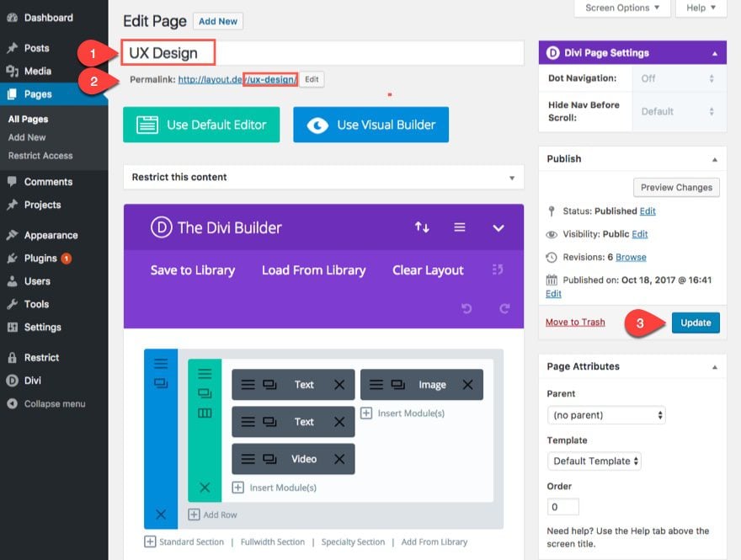Open the Template dropdown
Screen dimensions: 741x560
596,461
